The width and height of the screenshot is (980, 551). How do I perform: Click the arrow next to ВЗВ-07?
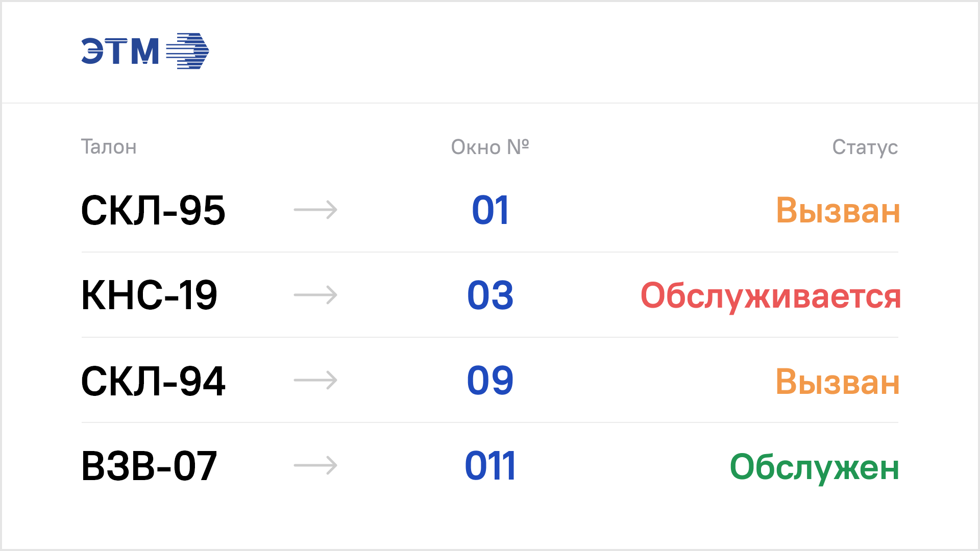tap(315, 465)
